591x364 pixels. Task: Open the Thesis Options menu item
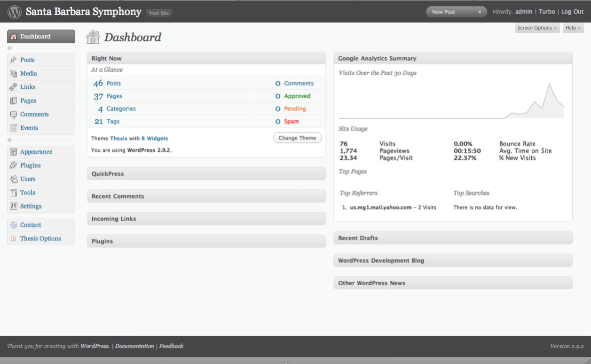tap(40, 239)
